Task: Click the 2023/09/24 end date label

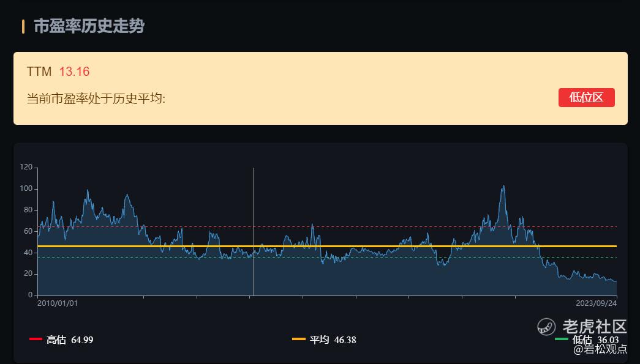Action: click(597, 303)
